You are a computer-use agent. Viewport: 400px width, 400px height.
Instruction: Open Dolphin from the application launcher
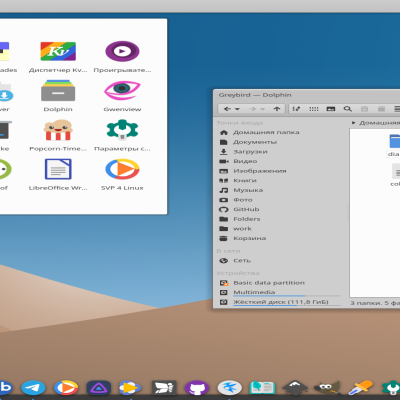point(58,96)
